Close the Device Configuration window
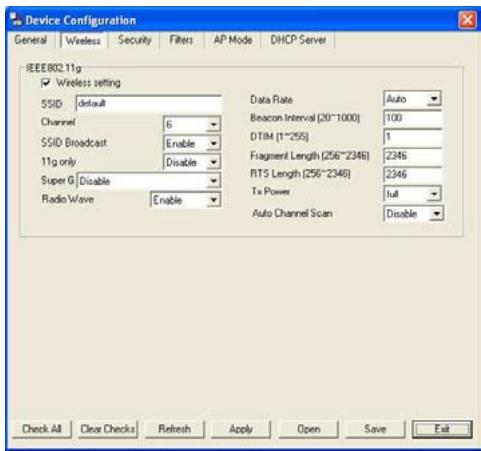The image size is (481, 451). point(467,20)
